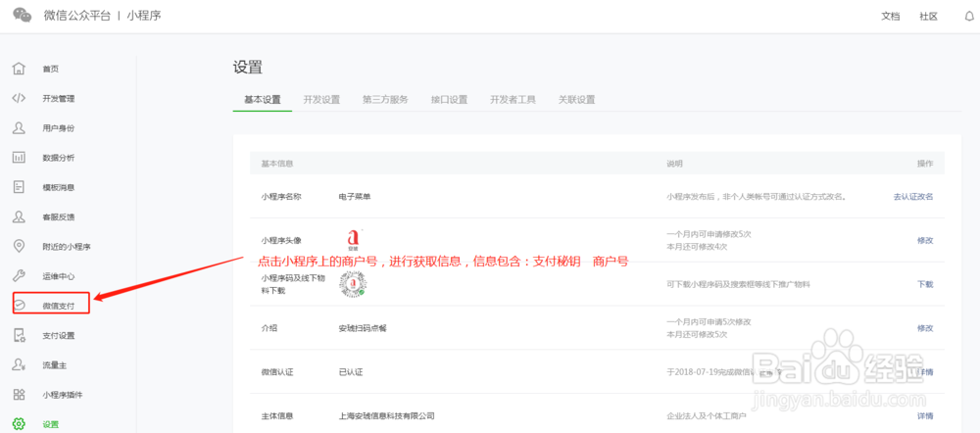980x433 pixels.
Task: Open 首页 in the sidebar
Action: coord(51,70)
